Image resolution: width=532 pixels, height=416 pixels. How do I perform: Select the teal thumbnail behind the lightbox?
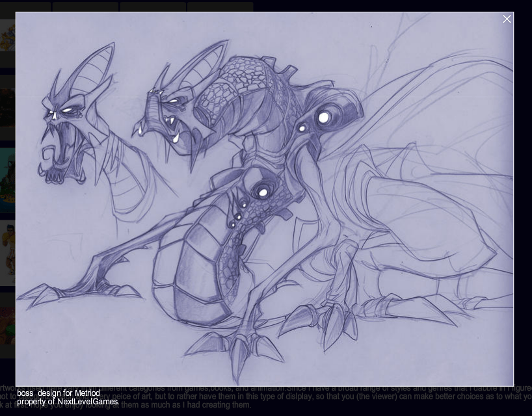[7, 179]
